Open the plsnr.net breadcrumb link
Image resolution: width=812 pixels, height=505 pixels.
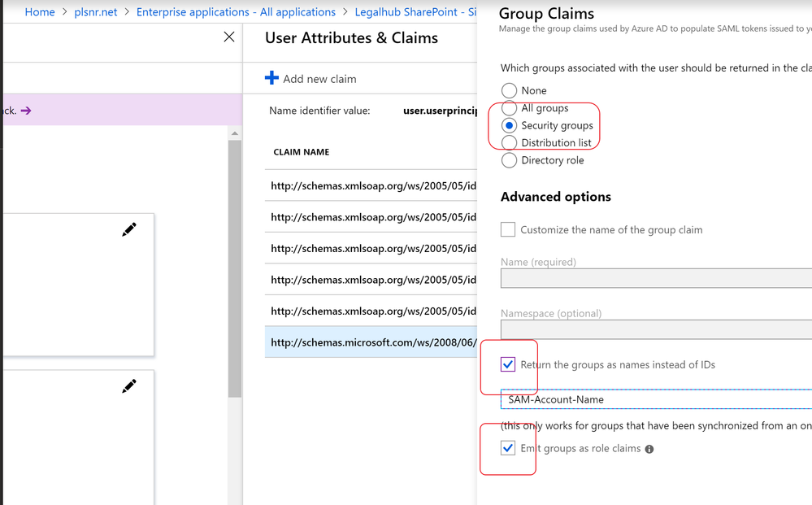point(96,12)
